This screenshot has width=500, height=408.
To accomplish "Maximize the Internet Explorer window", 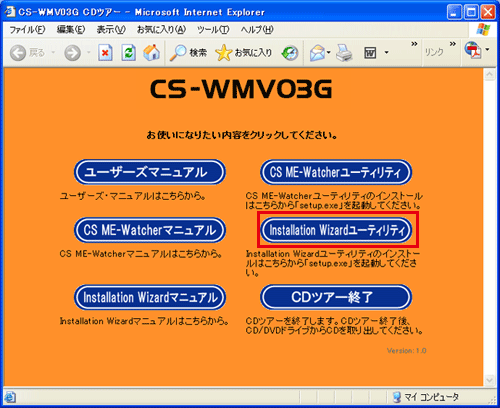I will pos(471,12).
